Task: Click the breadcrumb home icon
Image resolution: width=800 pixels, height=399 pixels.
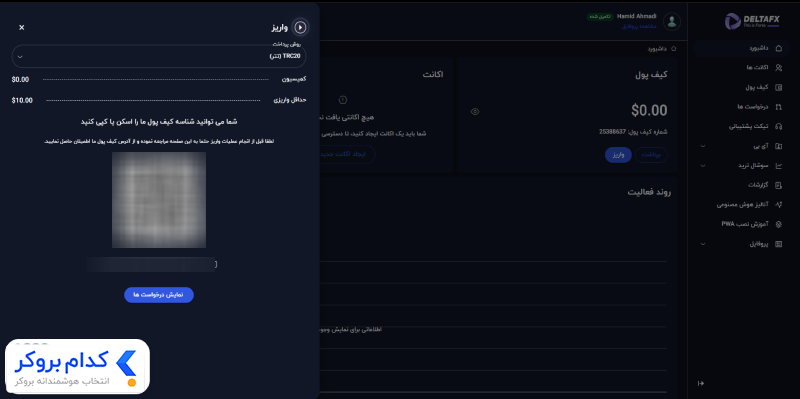Action: 673,49
